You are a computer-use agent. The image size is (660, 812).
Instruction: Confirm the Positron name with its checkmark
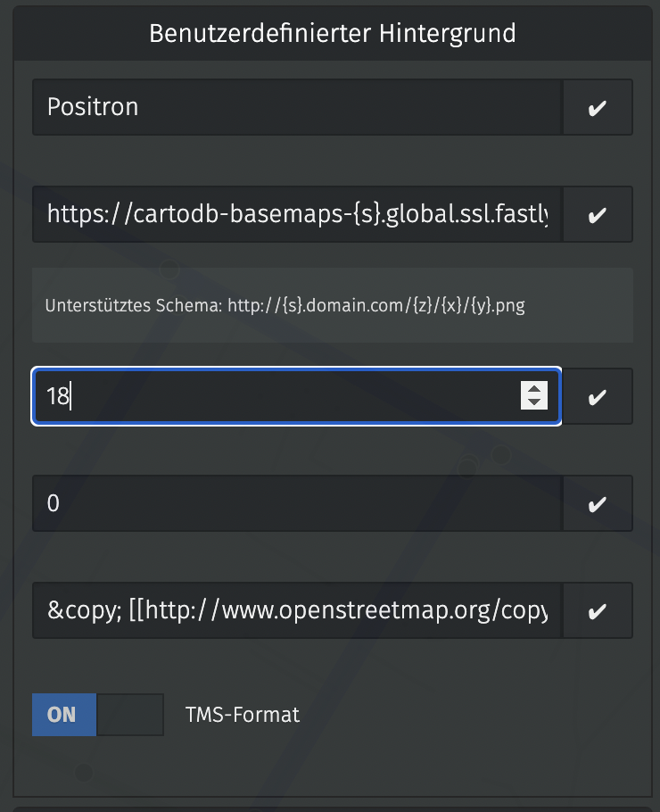pyautogui.click(x=598, y=107)
